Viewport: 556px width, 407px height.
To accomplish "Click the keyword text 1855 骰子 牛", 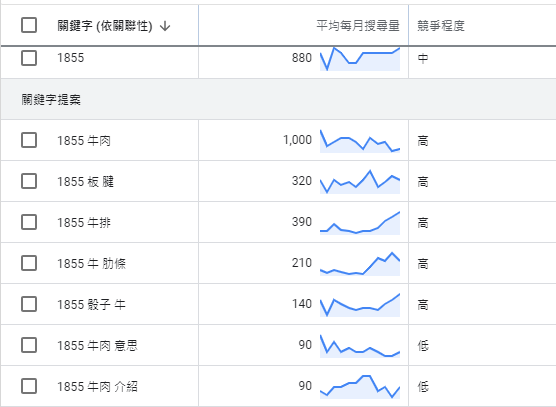I will (x=91, y=305).
